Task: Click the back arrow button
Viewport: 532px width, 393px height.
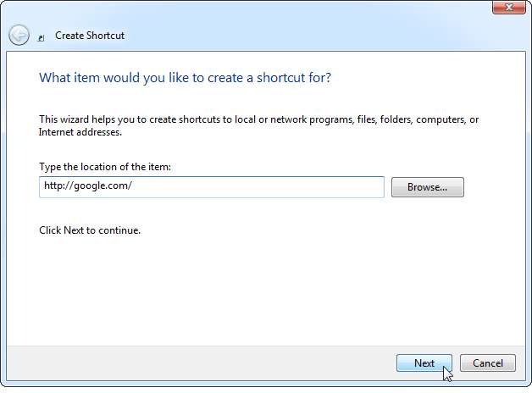Action: click(x=19, y=35)
